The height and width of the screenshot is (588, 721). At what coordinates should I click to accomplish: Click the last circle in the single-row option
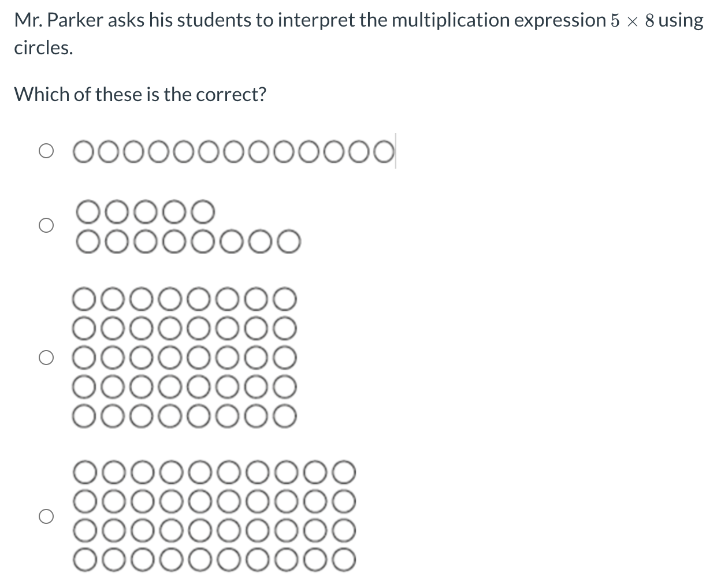pos(384,152)
